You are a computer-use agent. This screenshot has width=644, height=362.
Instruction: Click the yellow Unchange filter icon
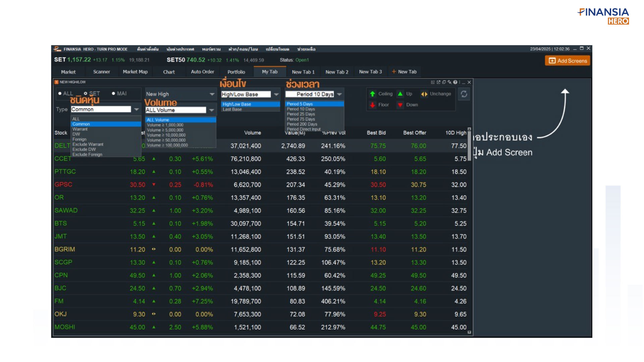tap(424, 94)
